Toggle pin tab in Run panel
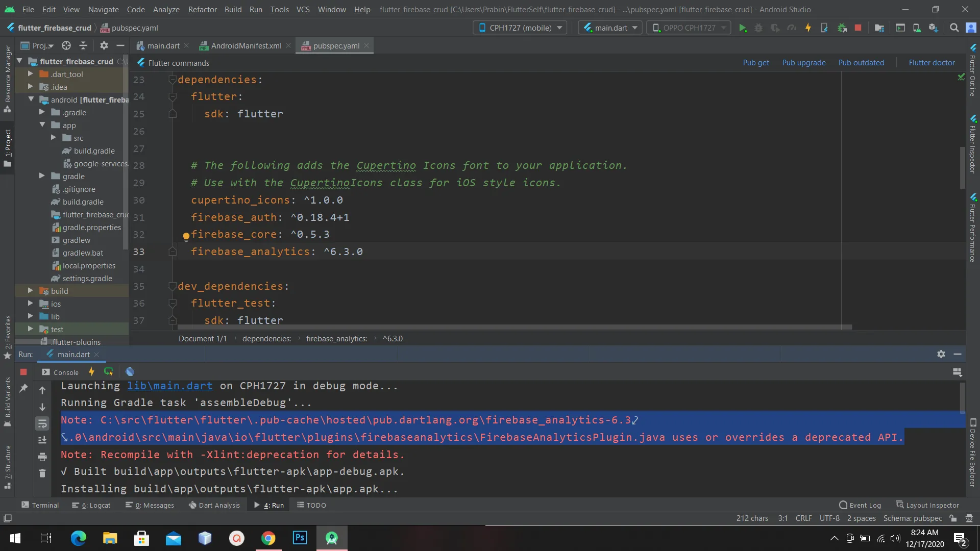 pyautogui.click(x=23, y=389)
